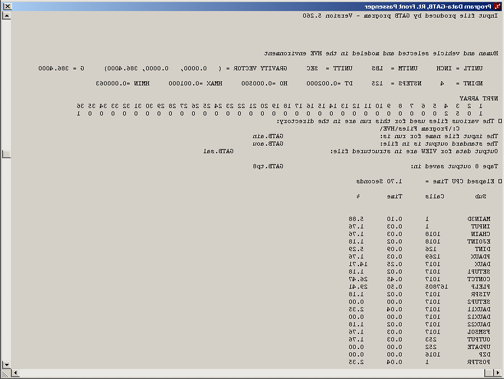Click the GATB.sal structured file name
Screen dimensions: 504x379
(218, 151)
